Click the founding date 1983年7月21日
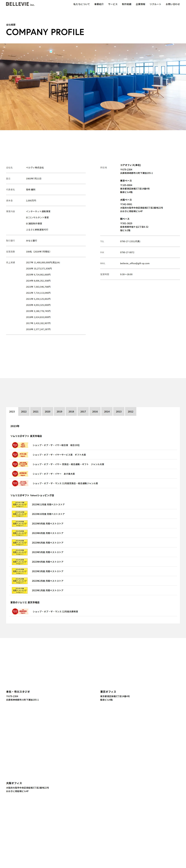 click(34, 179)
